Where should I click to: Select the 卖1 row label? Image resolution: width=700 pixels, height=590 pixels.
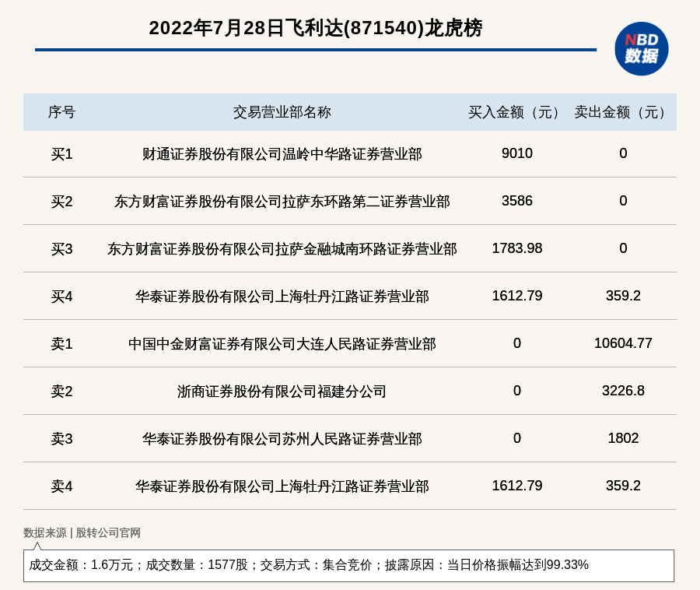[61, 344]
